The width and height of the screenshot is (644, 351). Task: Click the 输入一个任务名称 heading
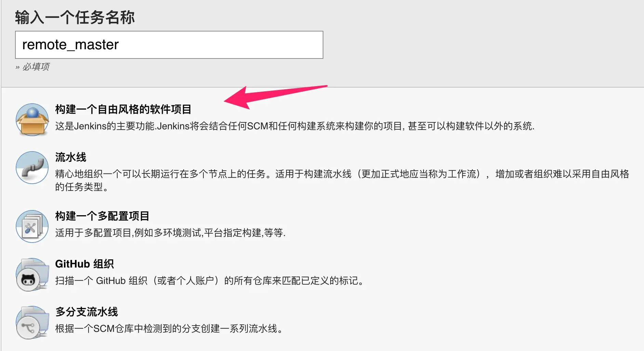75,17
